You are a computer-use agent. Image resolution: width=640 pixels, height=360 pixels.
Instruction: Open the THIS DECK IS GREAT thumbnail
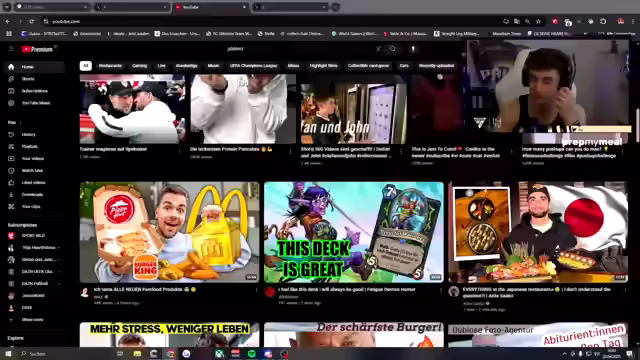coord(353,232)
